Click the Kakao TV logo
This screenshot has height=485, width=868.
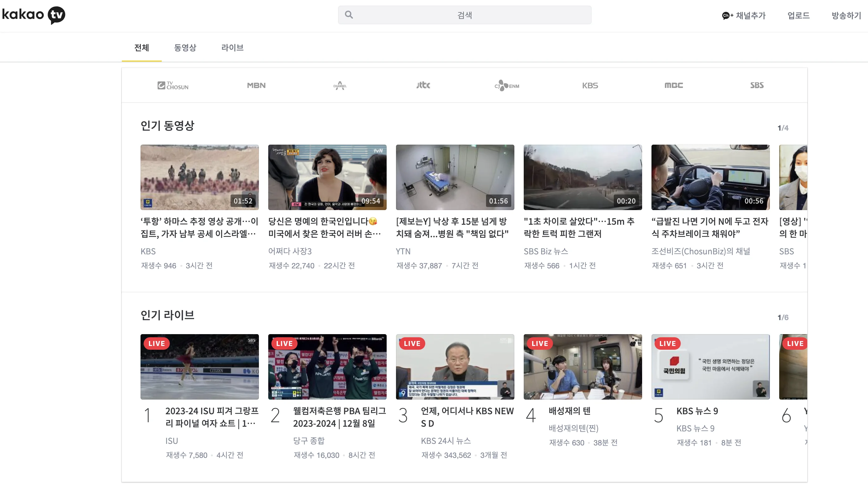click(34, 15)
